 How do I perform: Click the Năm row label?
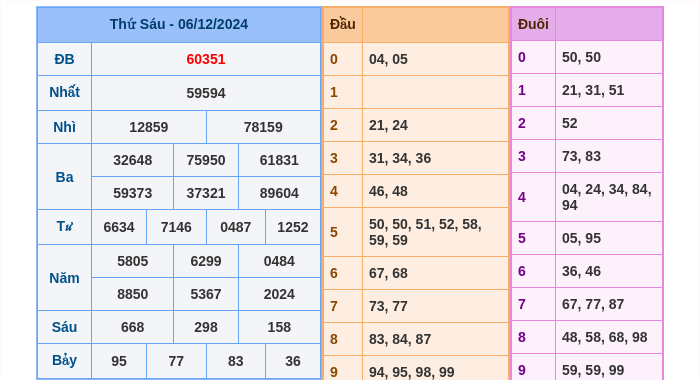[64, 278]
